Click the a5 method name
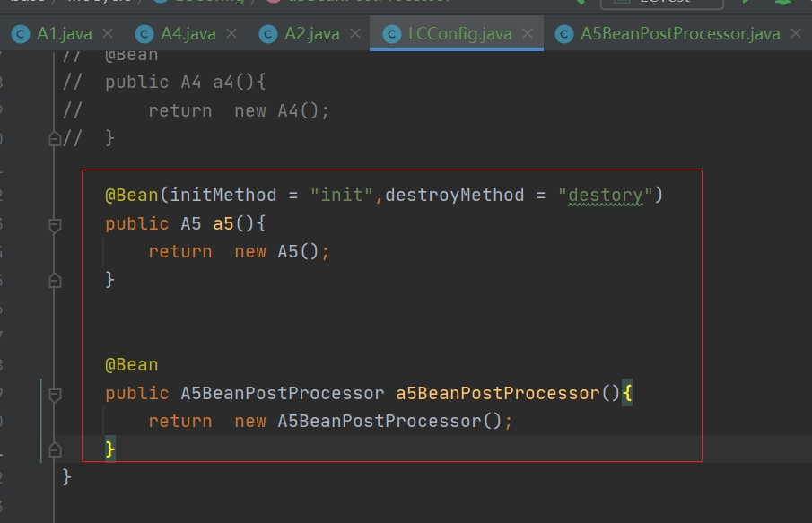 click(x=223, y=223)
